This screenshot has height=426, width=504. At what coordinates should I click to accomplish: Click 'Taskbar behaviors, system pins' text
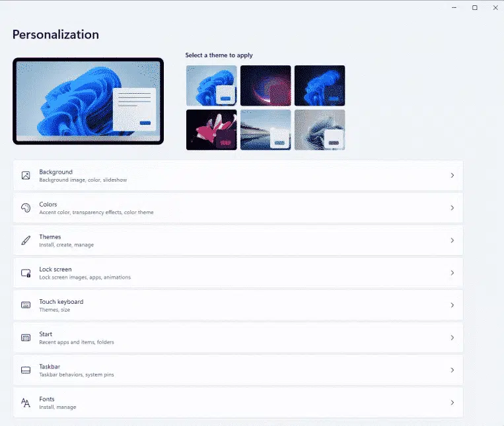tap(77, 374)
